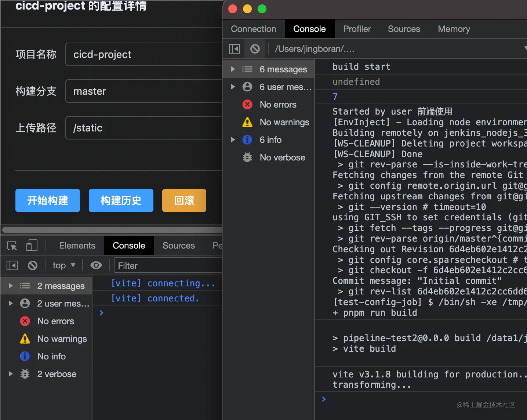Open the Elements tab
Image resolution: width=527 pixels, height=420 pixels.
tap(77, 246)
